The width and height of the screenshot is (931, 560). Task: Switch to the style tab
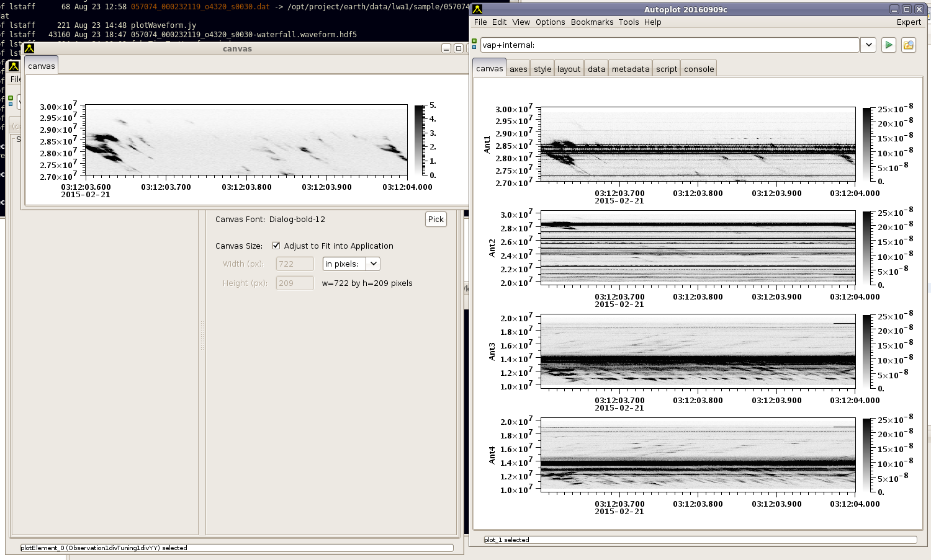pyautogui.click(x=542, y=69)
